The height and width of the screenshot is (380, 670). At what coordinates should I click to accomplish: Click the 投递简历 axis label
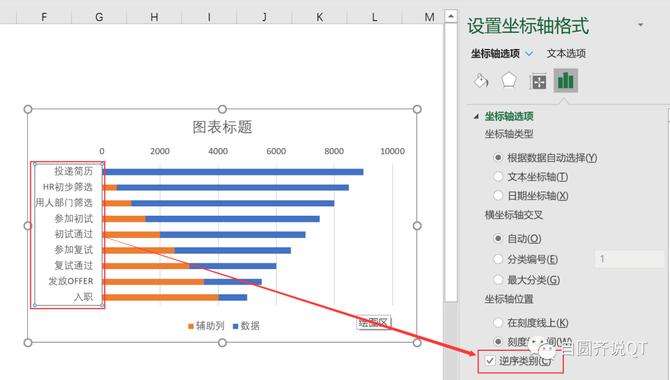coord(73,171)
